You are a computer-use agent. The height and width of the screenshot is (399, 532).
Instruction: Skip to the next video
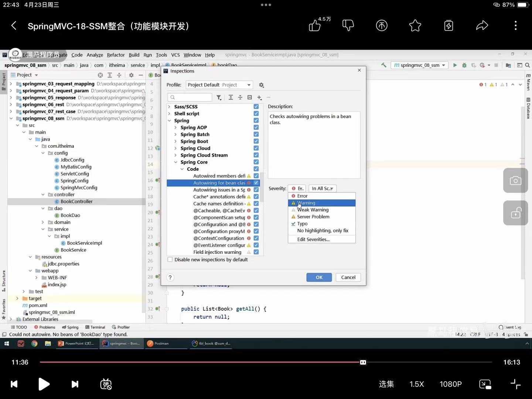point(75,384)
